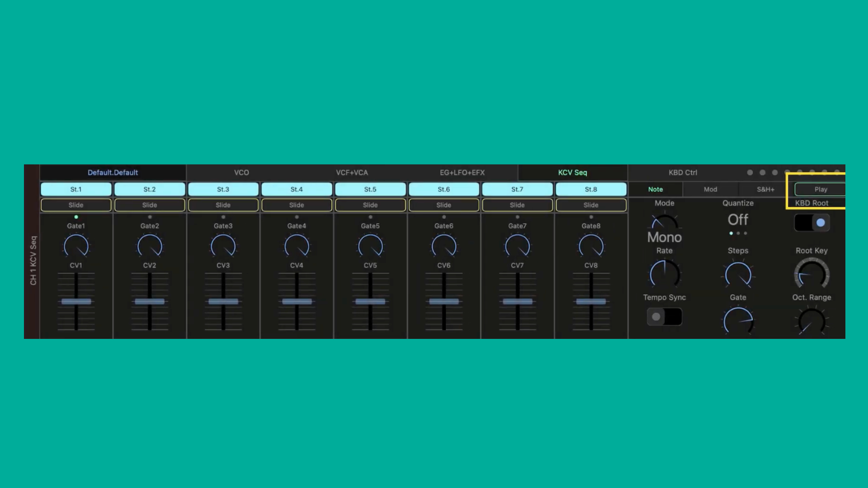
Task: Toggle the Tempo Sync switch
Action: point(664,317)
